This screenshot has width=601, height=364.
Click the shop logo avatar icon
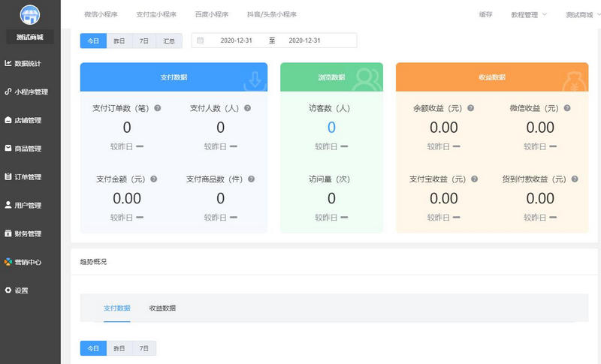point(30,15)
